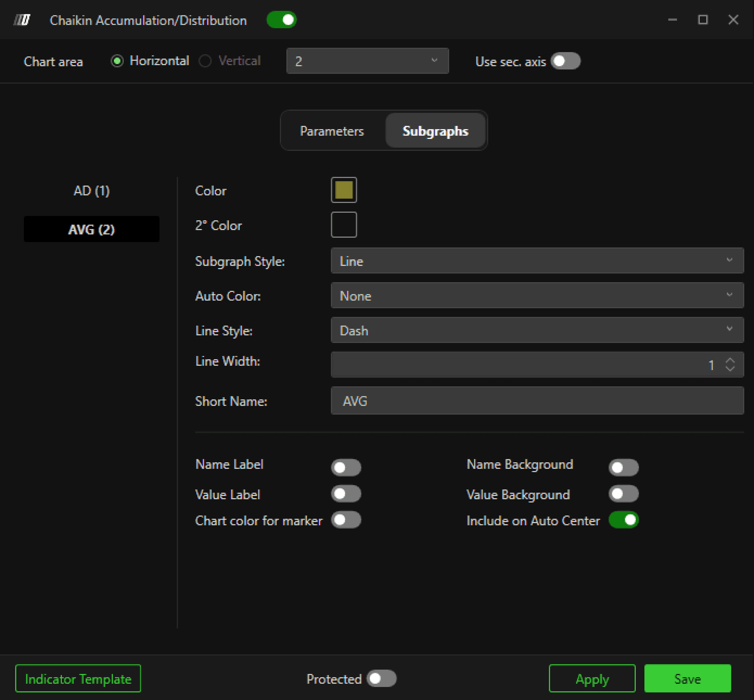Increase Line Width with up arrow

(x=730, y=361)
